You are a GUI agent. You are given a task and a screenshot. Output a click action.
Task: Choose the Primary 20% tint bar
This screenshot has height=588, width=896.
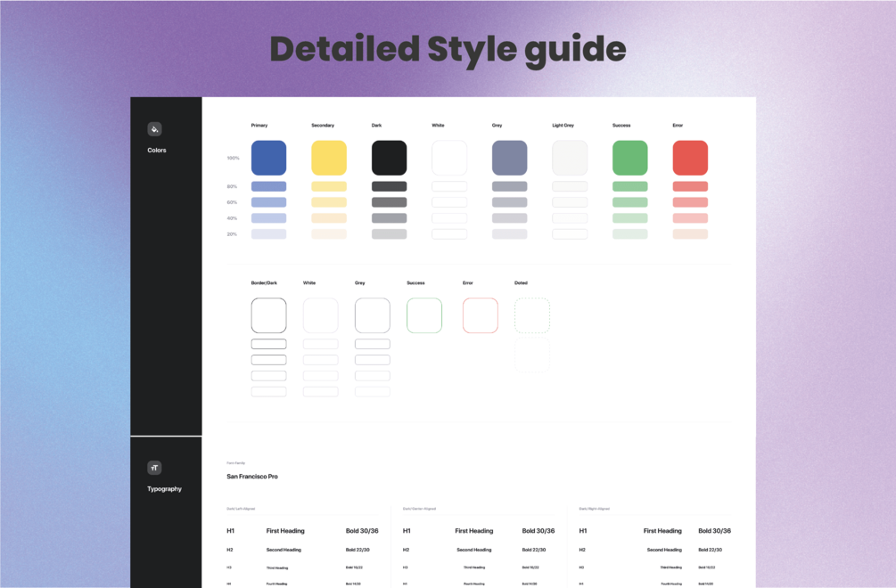pos(268,234)
